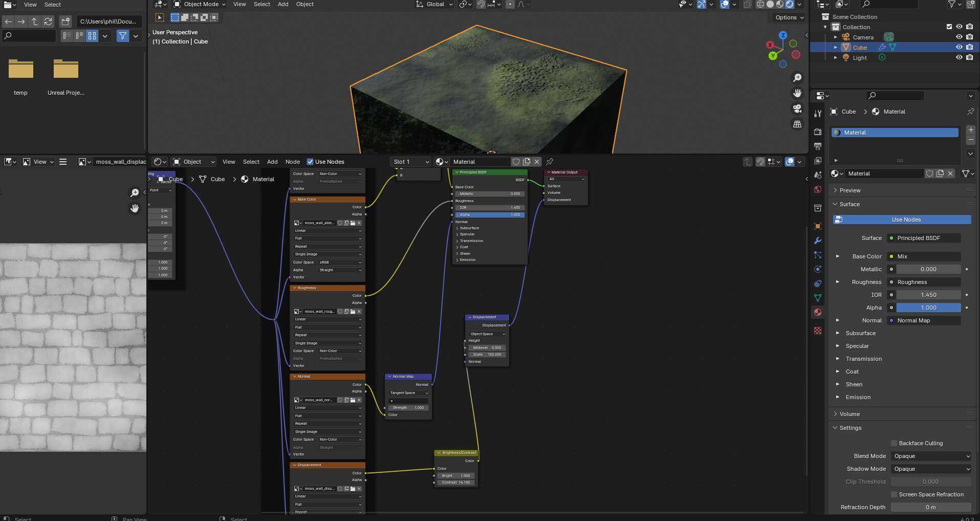Enable the Backface Culling checkbox
980x521 pixels.
click(x=894, y=443)
